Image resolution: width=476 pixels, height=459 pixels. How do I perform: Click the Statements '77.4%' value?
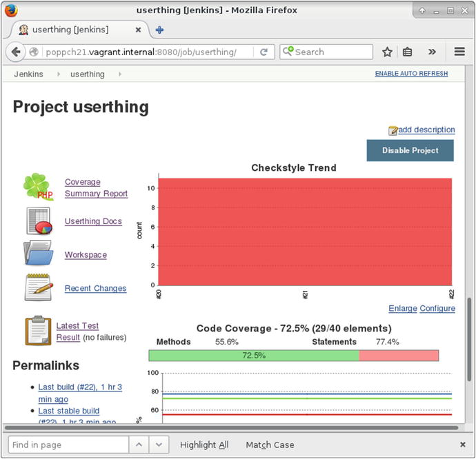(388, 342)
